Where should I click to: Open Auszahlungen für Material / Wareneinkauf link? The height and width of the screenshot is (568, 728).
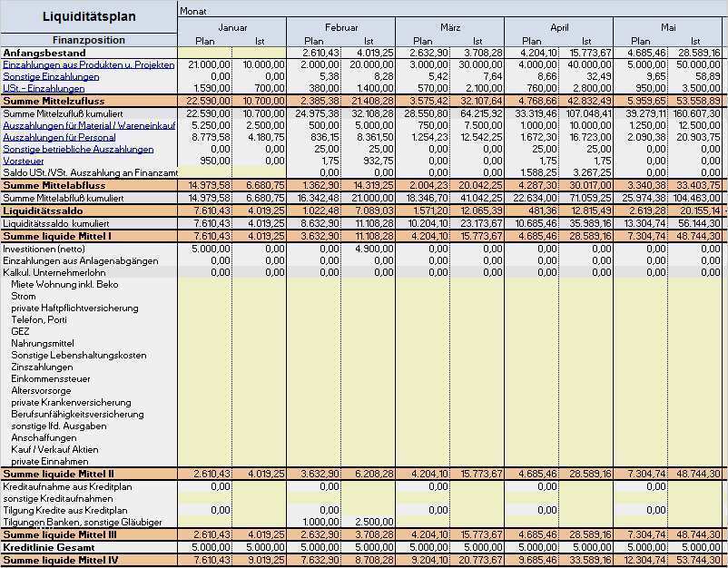(89, 125)
